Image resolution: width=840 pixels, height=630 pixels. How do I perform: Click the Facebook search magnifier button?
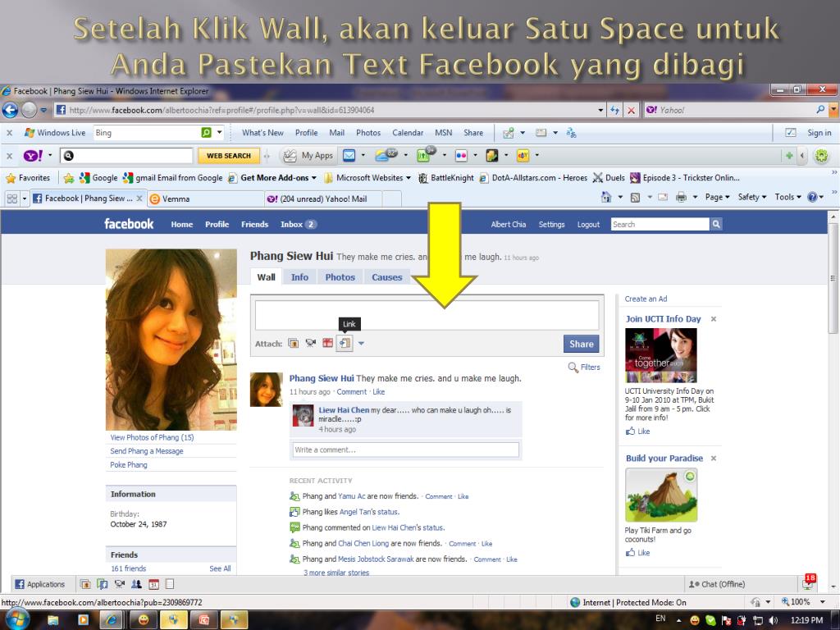click(x=716, y=225)
